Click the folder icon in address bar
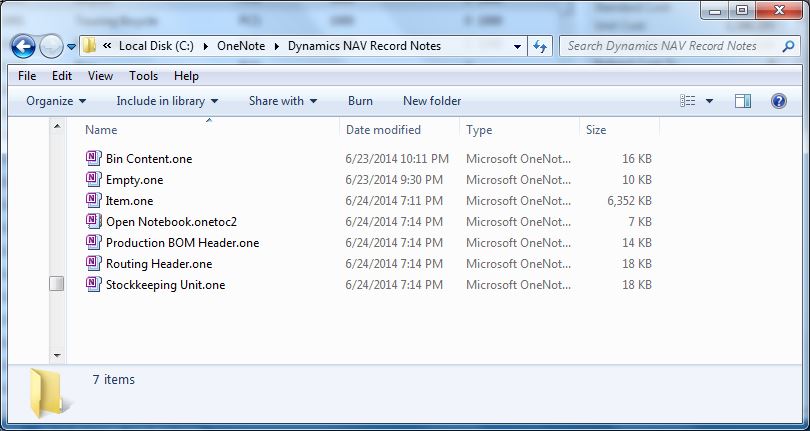Viewport: 810px width, 431px height. tap(89, 45)
